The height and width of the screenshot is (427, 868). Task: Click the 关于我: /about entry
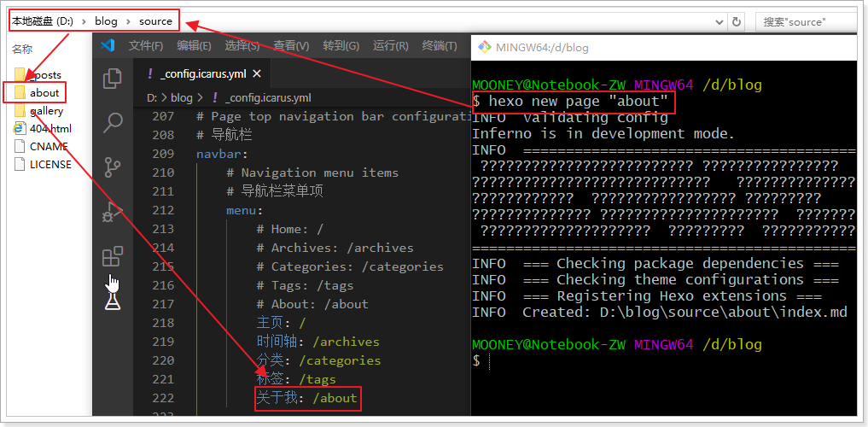(306, 398)
